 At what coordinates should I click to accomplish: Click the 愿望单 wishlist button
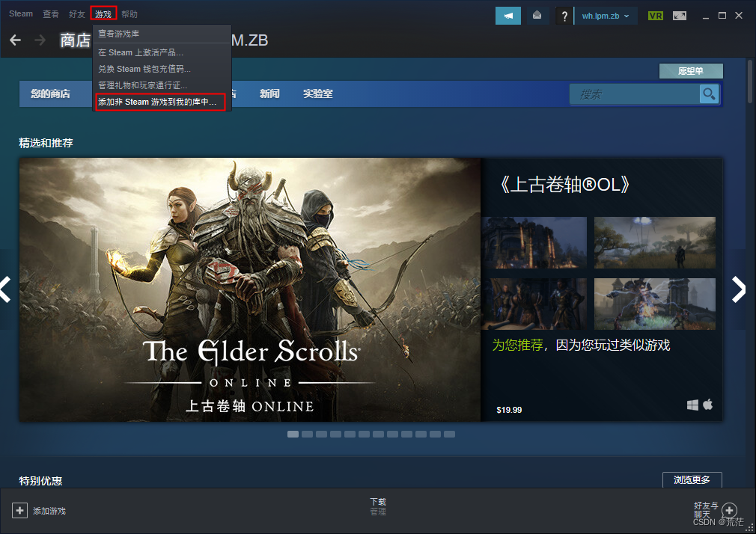pos(691,71)
